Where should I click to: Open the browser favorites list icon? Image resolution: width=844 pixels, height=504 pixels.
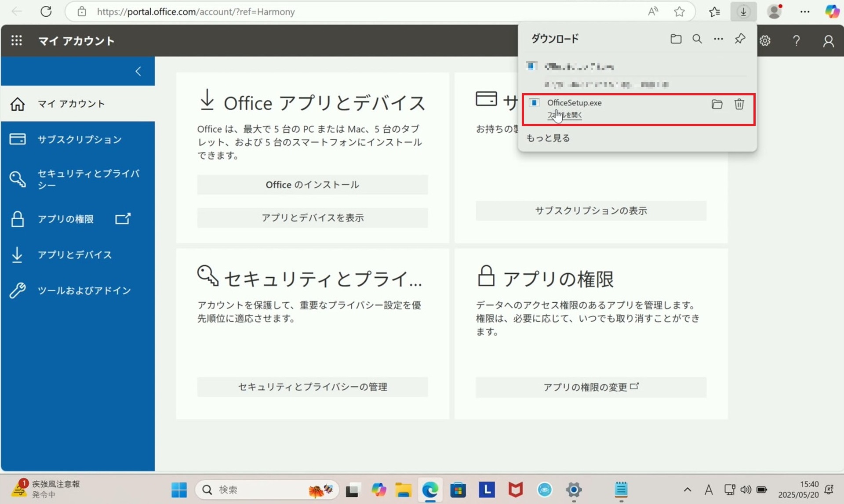click(x=715, y=11)
